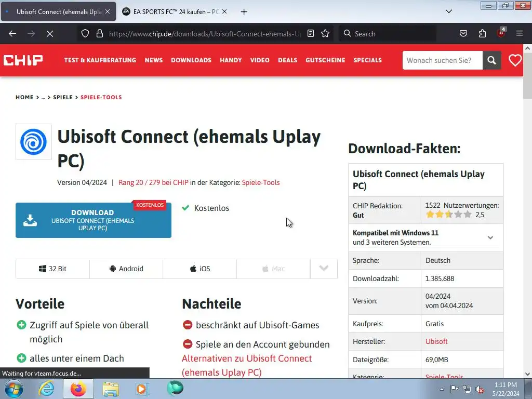Launch Internet Explorer from the taskbar
The width and height of the screenshot is (532, 399).
click(46, 389)
